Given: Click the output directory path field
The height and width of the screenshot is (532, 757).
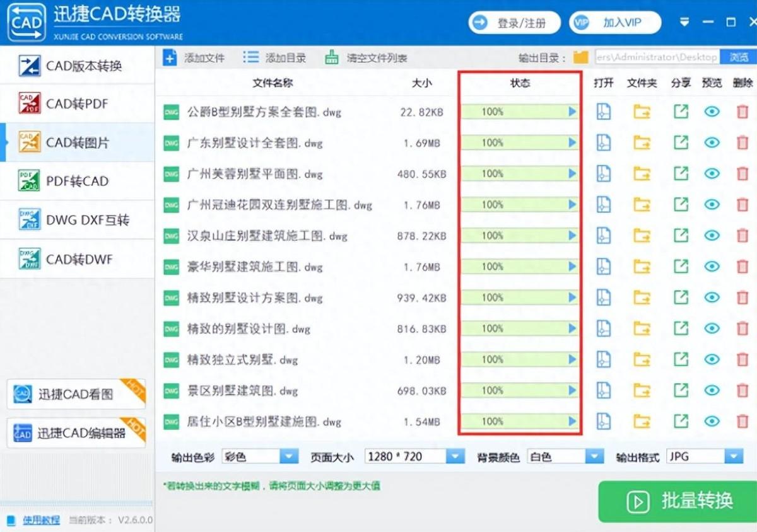Looking at the screenshot, I should [x=657, y=57].
